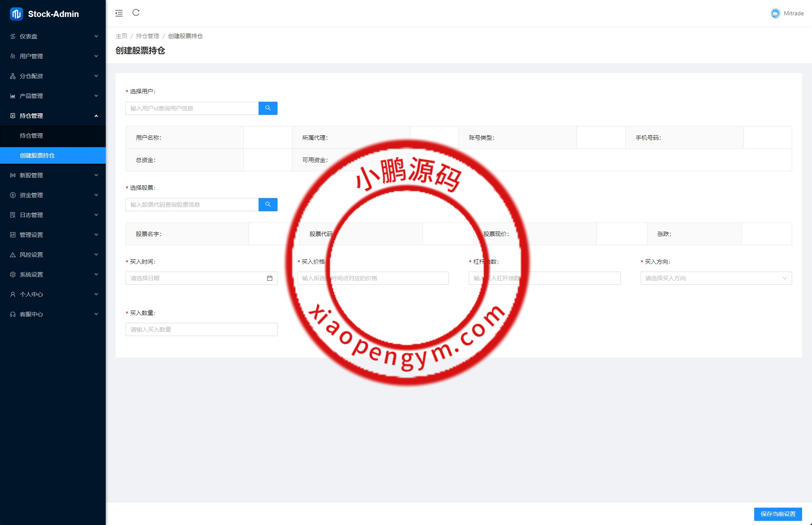Click the Stock-Admin logo icon
The height and width of the screenshot is (525, 812).
click(17, 14)
